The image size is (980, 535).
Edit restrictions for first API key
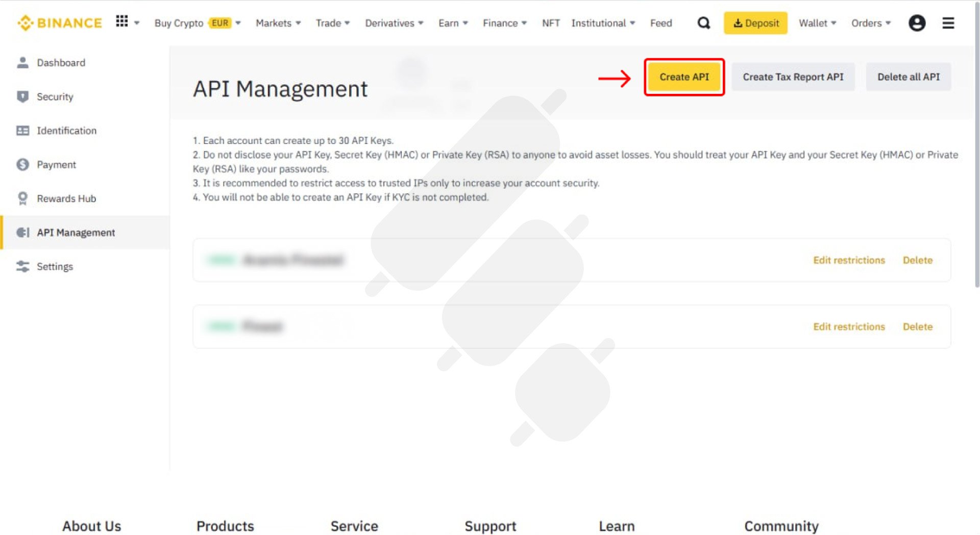[848, 260]
